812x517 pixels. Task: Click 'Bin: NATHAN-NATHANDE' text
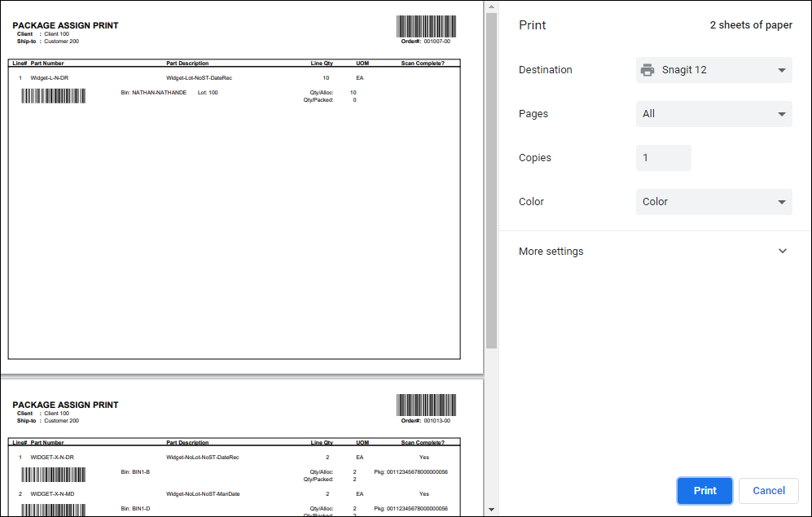point(154,93)
